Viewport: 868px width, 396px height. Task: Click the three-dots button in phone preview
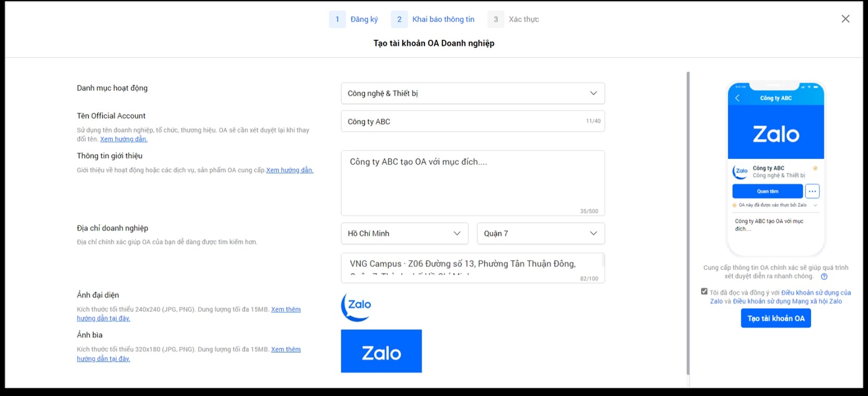pyautogui.click(x=812, y=191)
